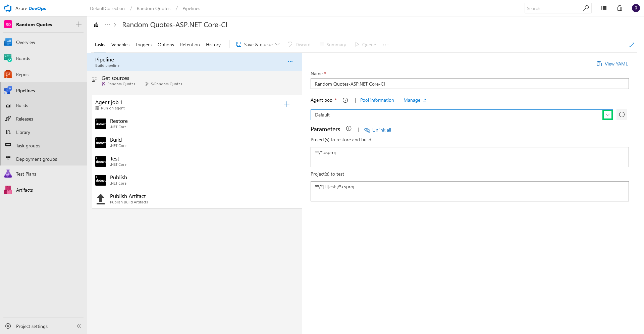
Task: Toggle full screen mode icon
Action: click(632, 45)
